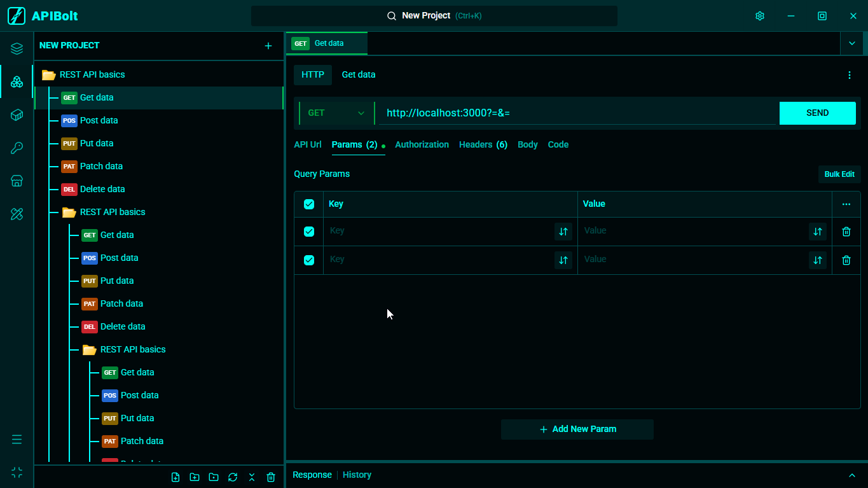Click the URL input field
Viewport: 868px width, 488px height.
(576, 113)
